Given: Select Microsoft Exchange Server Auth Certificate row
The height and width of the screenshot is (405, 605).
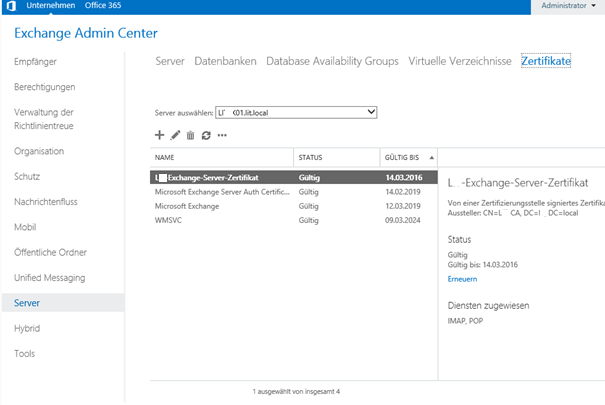Looking at the screenshot, I should (x=294, y=192).
